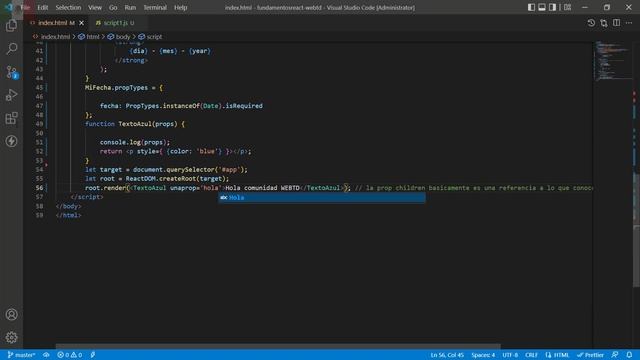Toggle the primary side bar layout icon
640x360 pixels.
point(531,7)
